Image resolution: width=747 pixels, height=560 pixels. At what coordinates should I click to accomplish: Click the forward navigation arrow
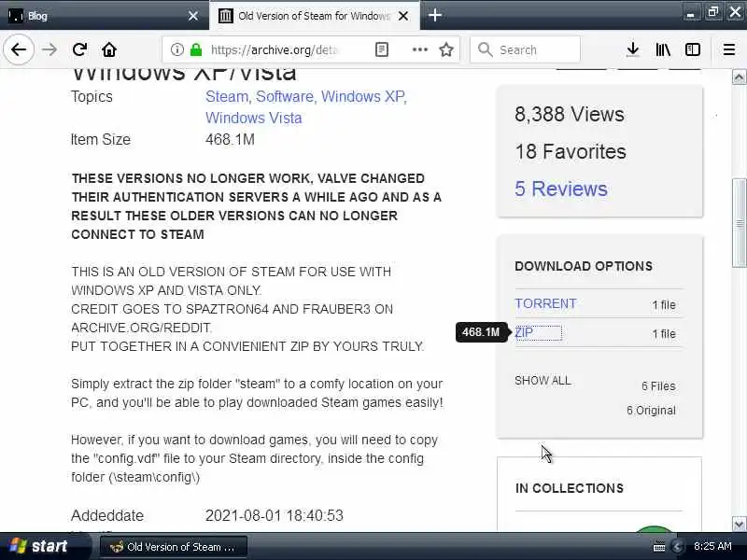coord(49,49)
